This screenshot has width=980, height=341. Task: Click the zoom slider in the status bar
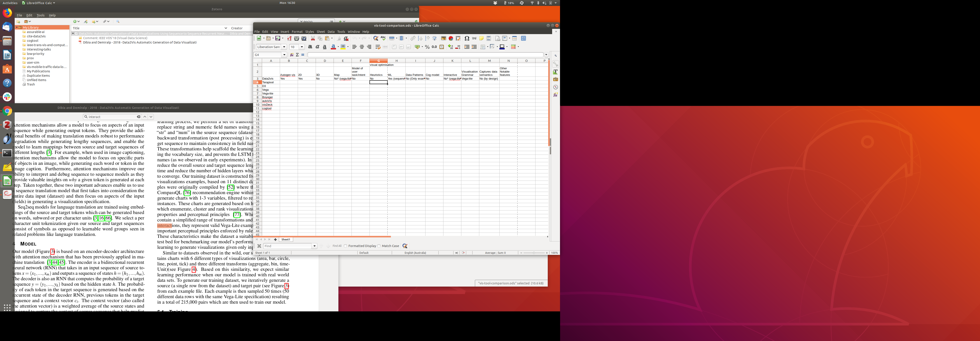click(534, 253)
